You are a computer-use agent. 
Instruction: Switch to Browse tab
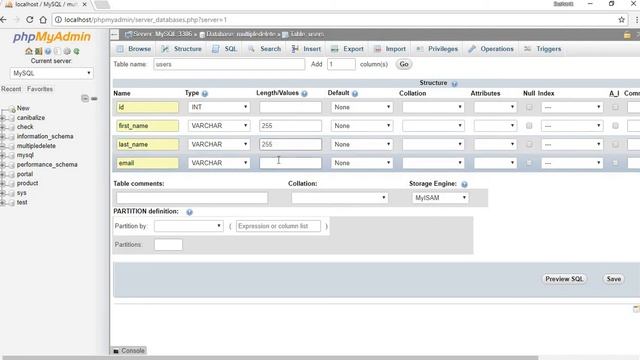tap(134, 49)
